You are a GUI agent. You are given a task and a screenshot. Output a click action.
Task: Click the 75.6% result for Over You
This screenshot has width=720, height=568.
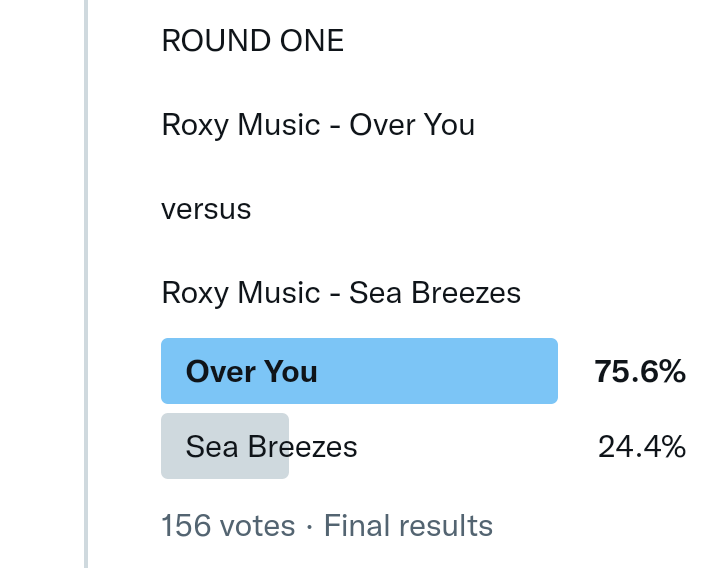click(x=640, y=372)
